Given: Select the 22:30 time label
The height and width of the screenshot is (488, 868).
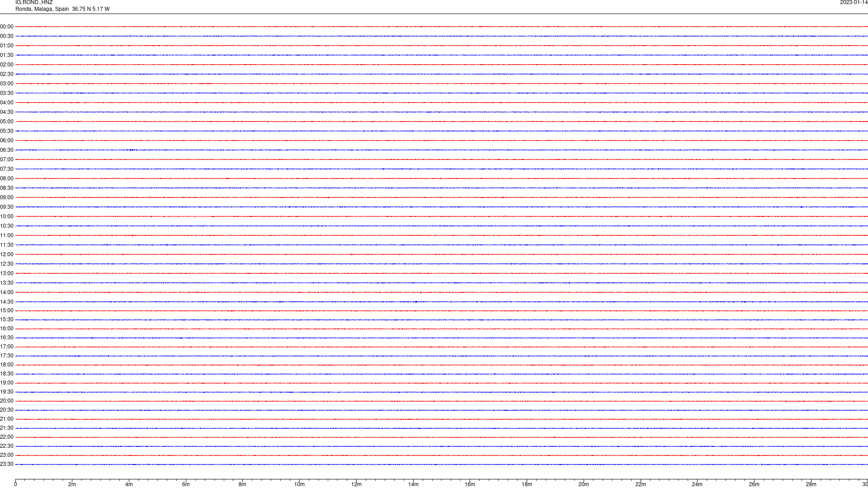Looking at the screenshot, I should [7, 446].
